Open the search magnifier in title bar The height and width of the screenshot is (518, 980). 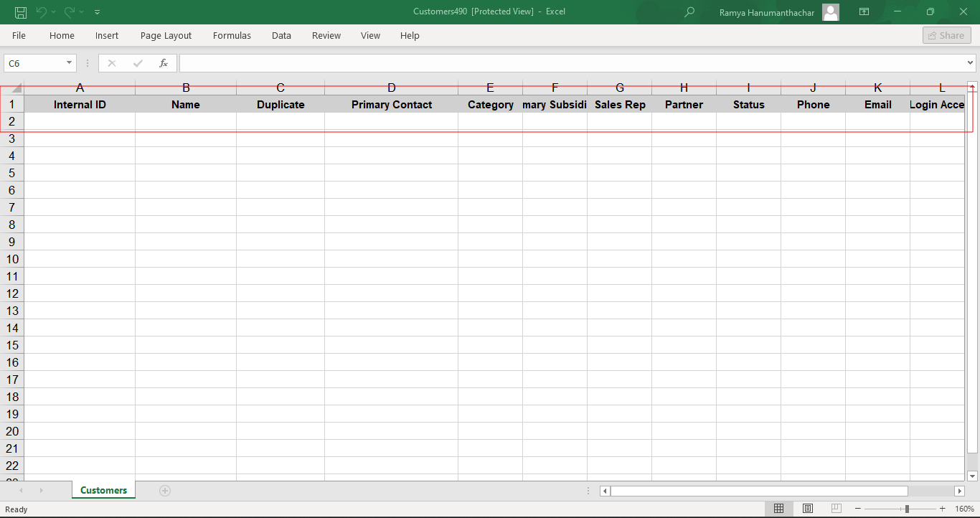click(689, 12)
